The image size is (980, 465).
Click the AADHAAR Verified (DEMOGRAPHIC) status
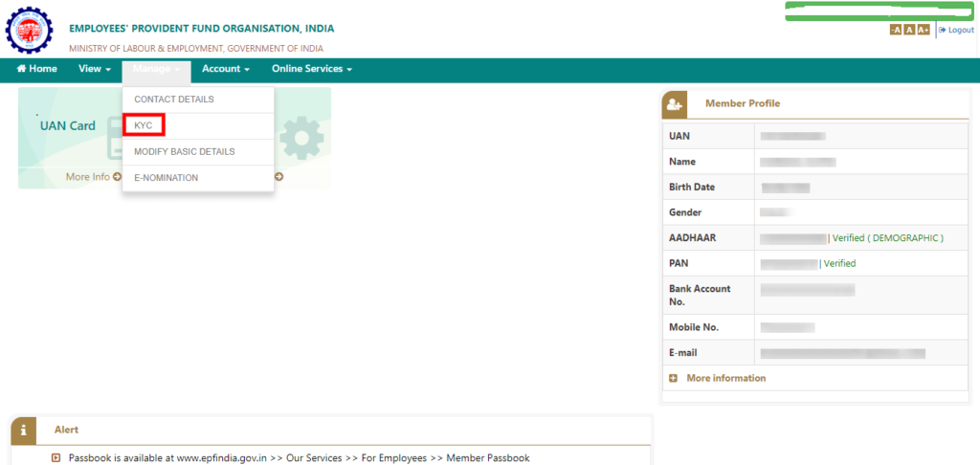tap(888, 238)
